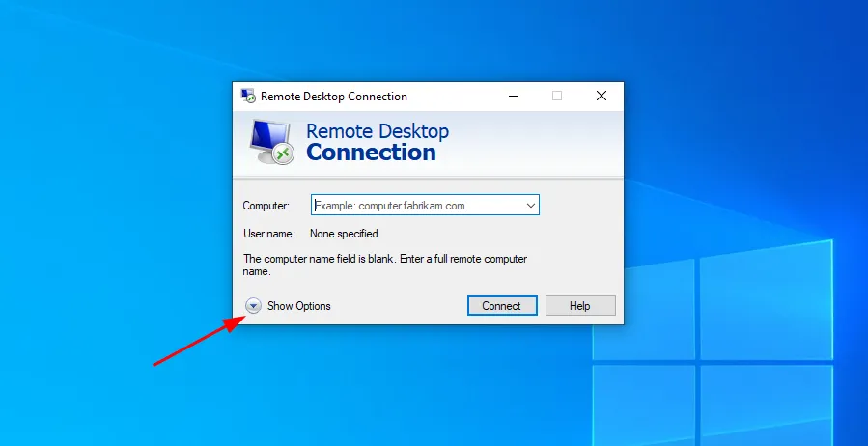Click the window title bar text

pos(334,97)
